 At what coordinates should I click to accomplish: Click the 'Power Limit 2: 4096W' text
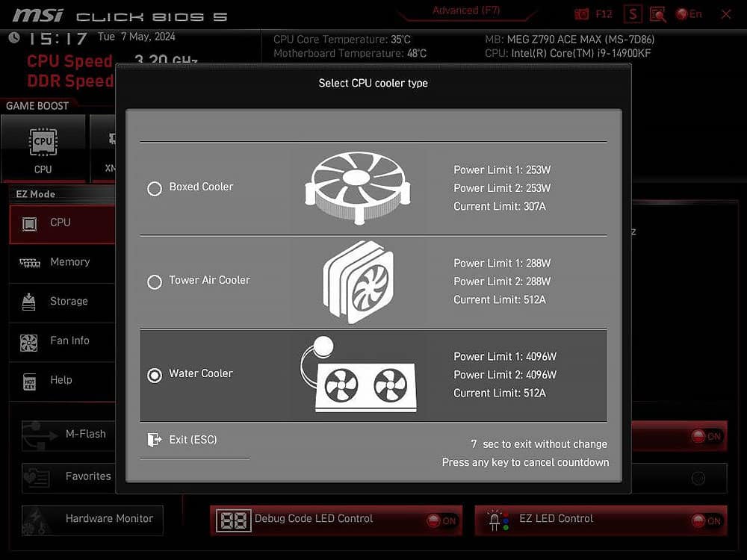tap(505, 375)
